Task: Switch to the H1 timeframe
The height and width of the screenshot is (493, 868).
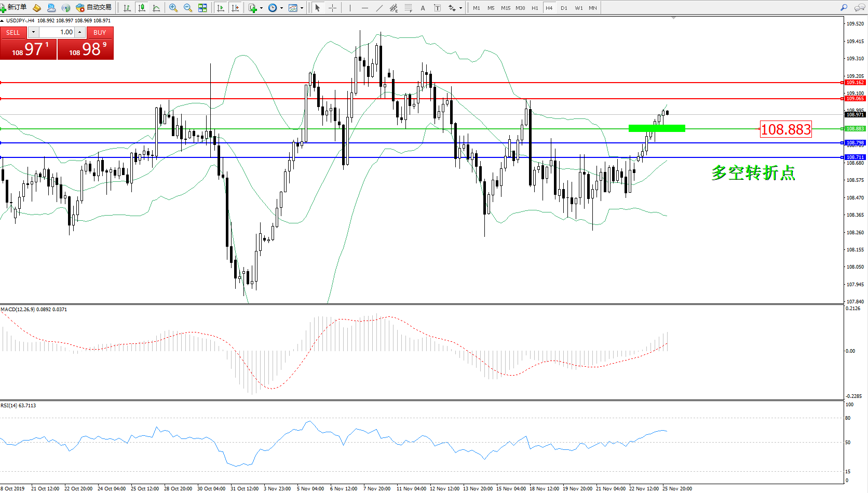Action: click(535, 8)
